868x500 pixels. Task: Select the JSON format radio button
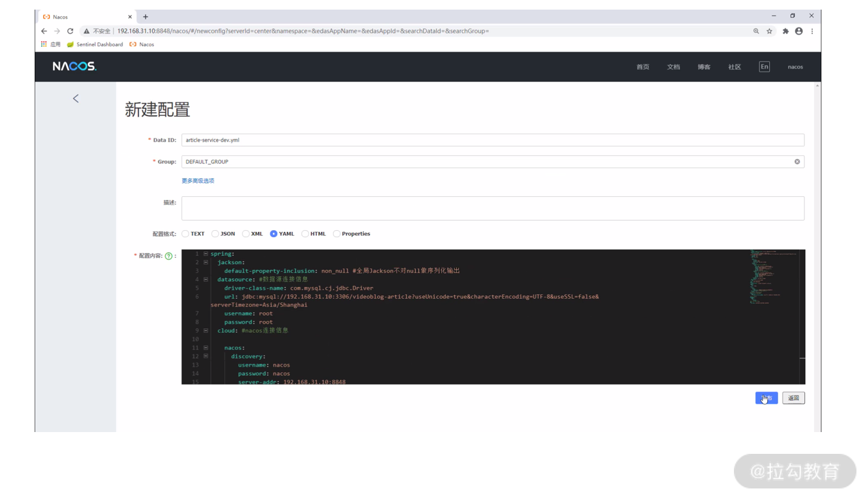(x=215, y=234)
